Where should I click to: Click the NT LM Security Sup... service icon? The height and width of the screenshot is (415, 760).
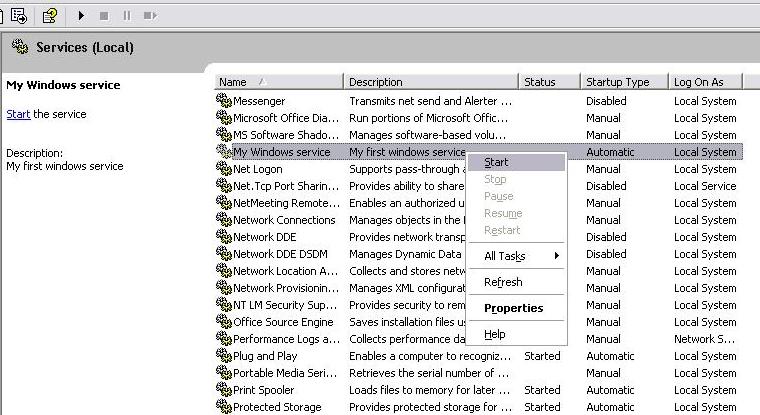point(223,304)
